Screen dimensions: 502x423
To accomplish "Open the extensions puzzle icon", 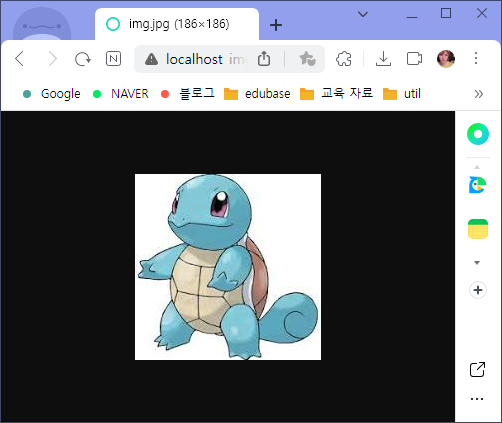I will pyautogui.click(x=344, y=59).
